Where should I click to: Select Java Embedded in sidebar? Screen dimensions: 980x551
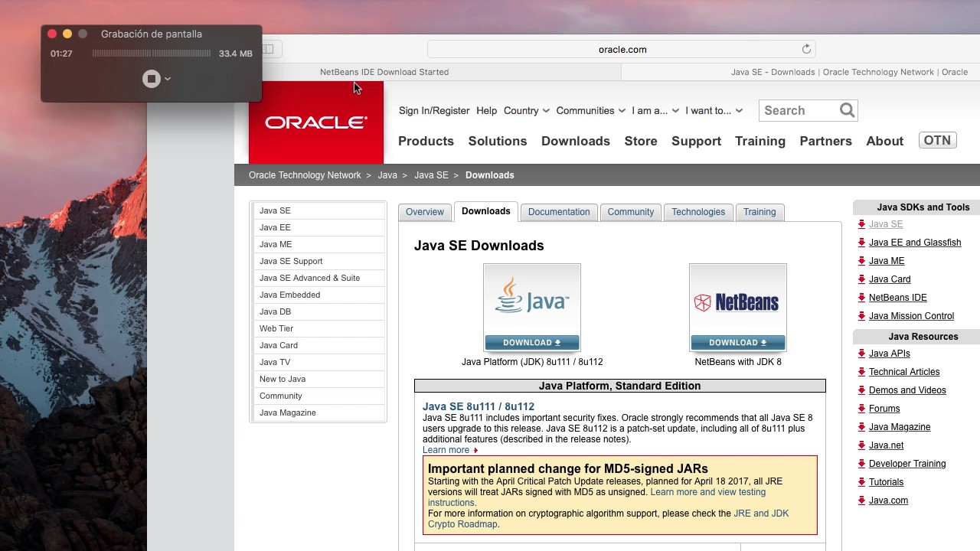318,295
